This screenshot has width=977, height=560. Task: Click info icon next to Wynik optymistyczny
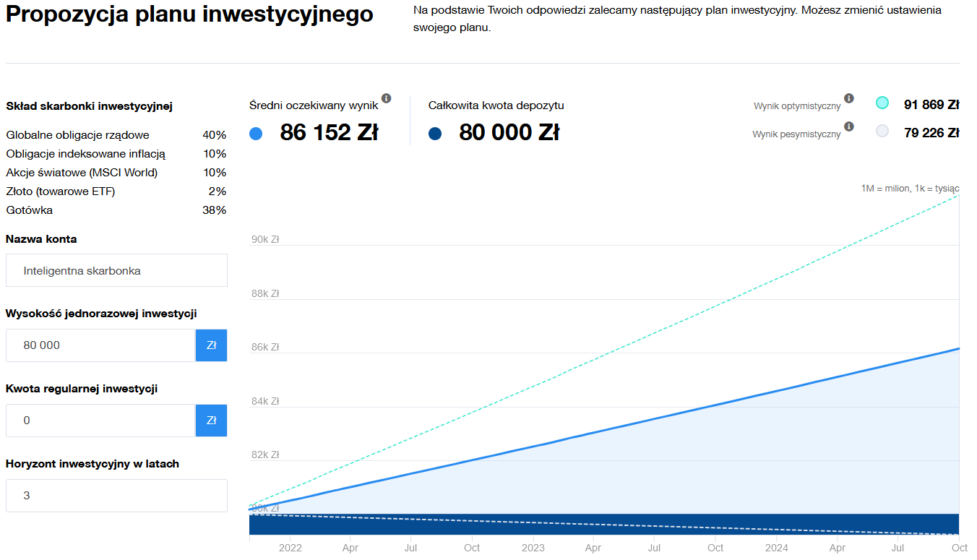[849, 98]
